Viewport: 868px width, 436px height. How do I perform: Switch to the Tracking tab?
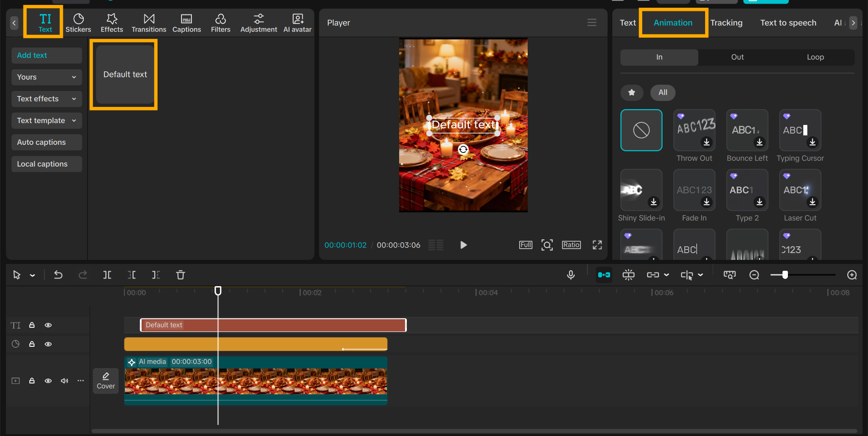click(726, 22)
